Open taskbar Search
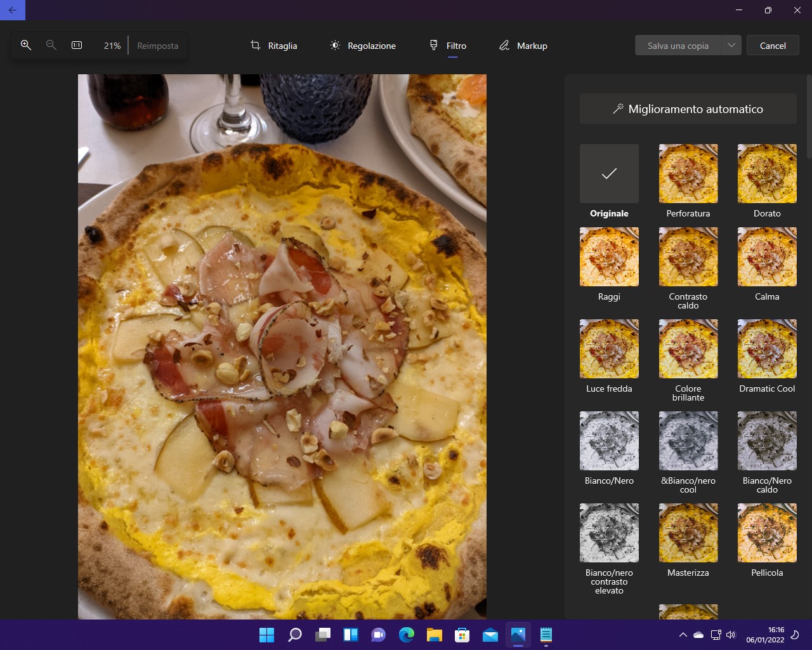This screenshot has height=650, width=812. 295,635
